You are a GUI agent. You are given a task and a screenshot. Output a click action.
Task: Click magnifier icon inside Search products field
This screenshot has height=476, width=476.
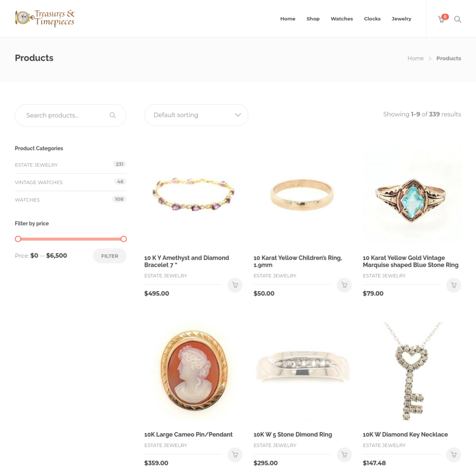pos(112,115)
